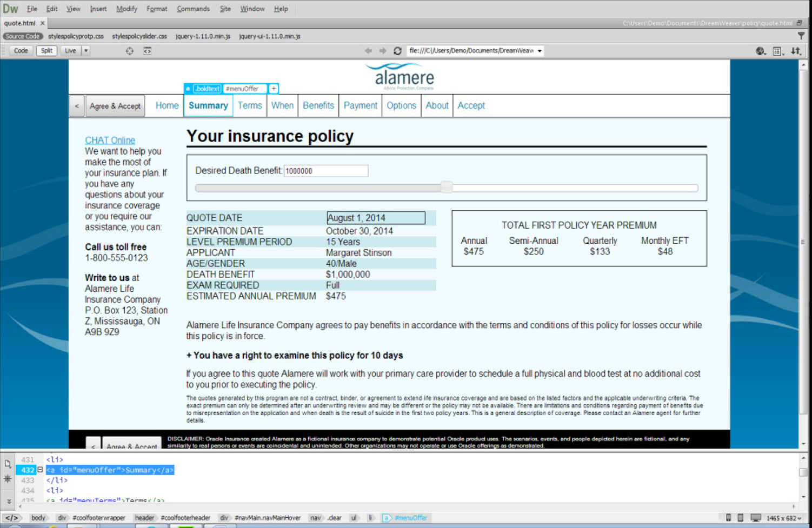
Task: Toggle the Live Code icon in toolbar
Action: (x=148, y=51)
